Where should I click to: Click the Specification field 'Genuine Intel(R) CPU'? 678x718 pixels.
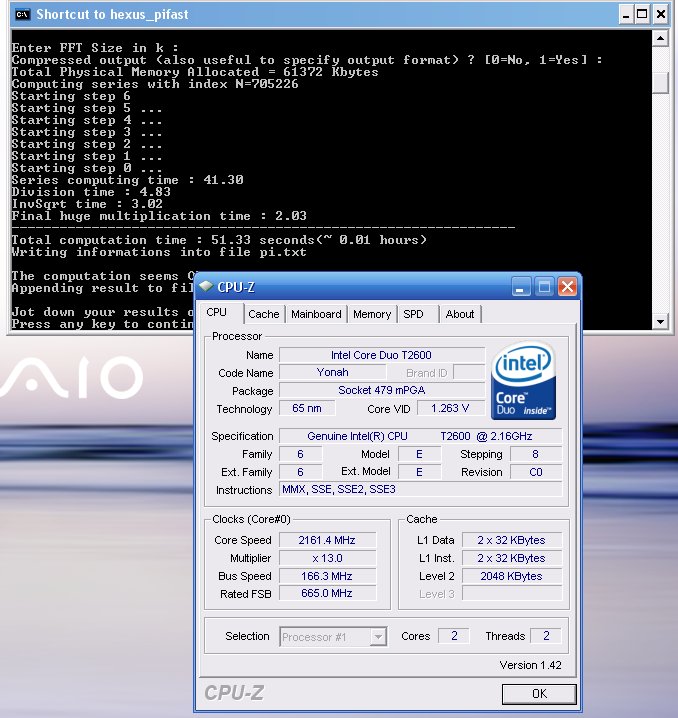pyautogui.click(x=420, y=436)
